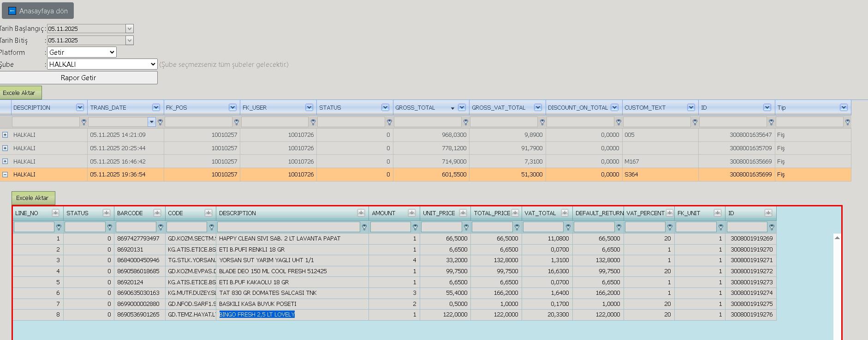Click filter icon beside detail DESCRIPTION filter box
The width and height of the screenshot is (868, 340).
click(364, 227)
